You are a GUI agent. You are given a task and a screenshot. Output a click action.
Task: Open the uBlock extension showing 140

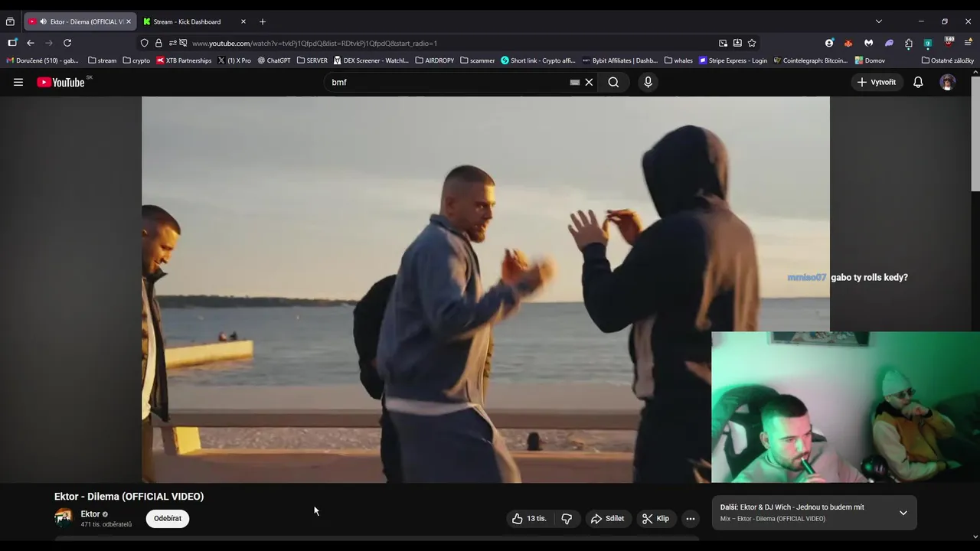coord(949,42)
